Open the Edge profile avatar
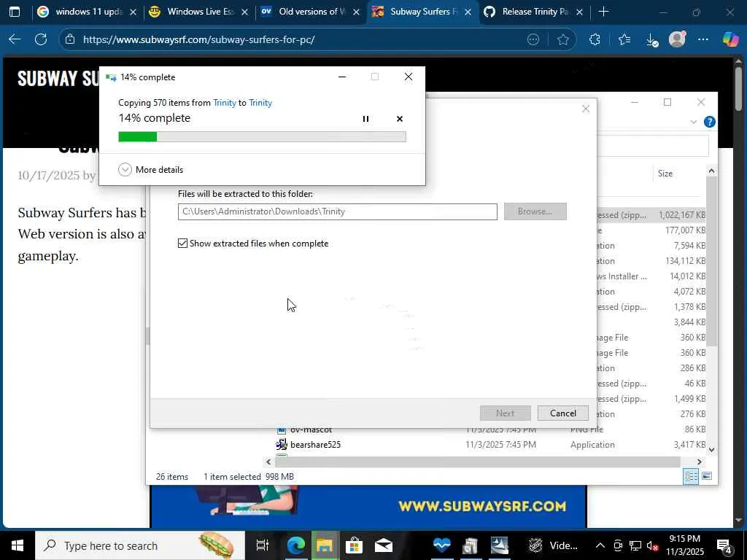Screen dimensions: 747x560 click(677, 39)
